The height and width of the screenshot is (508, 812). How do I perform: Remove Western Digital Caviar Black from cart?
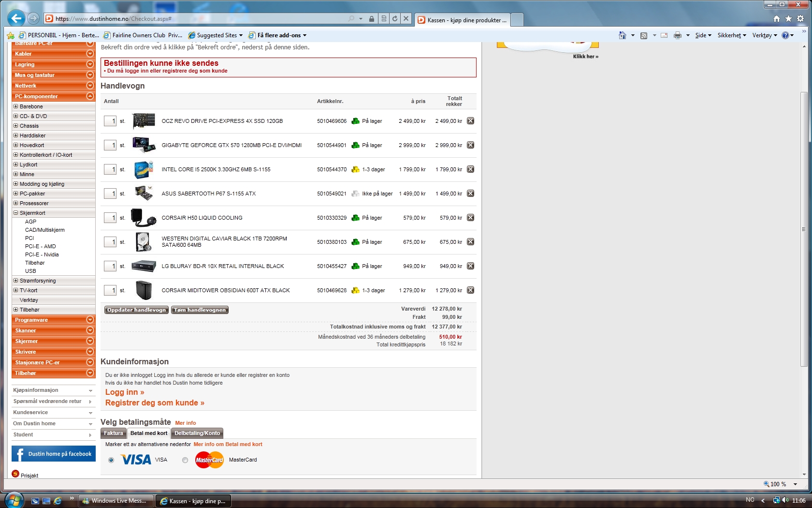[x=470, y=242]
